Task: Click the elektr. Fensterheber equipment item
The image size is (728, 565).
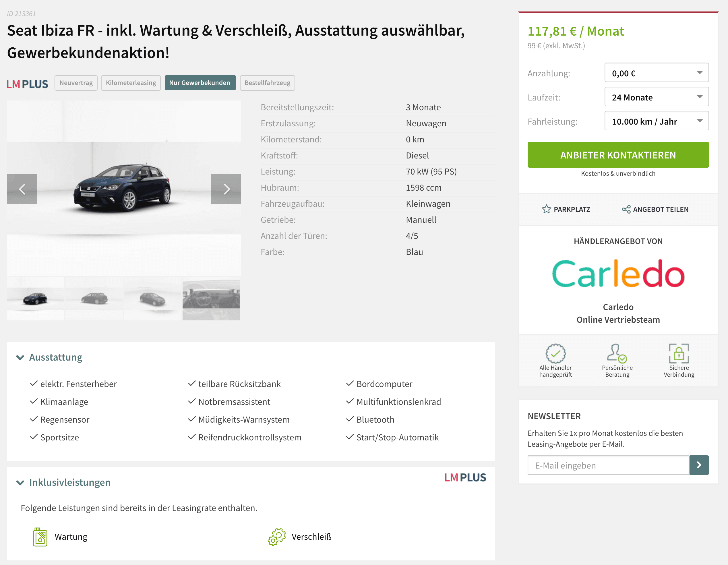Action: (x=79, y=384)
